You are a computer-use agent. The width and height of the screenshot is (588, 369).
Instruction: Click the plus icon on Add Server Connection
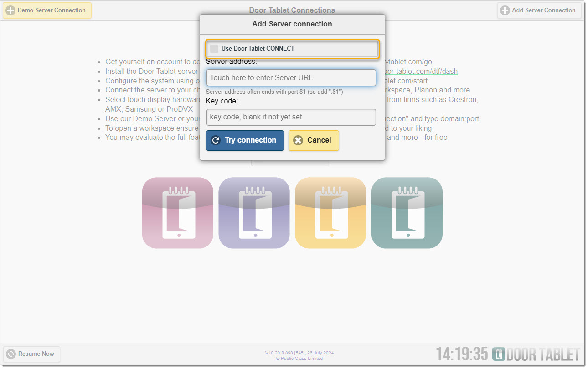pyautogui.click(x=505, y=10)
